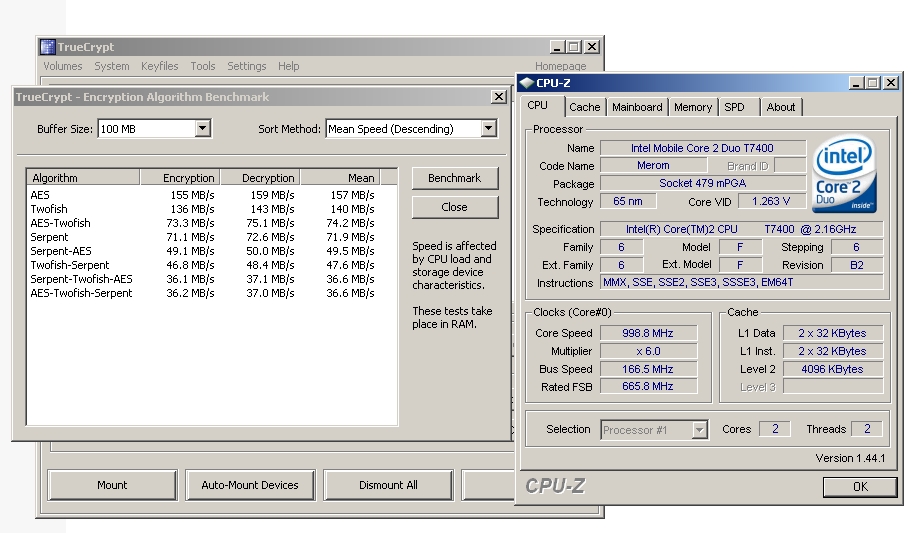Open the Settings menu

tap(246, 66)
